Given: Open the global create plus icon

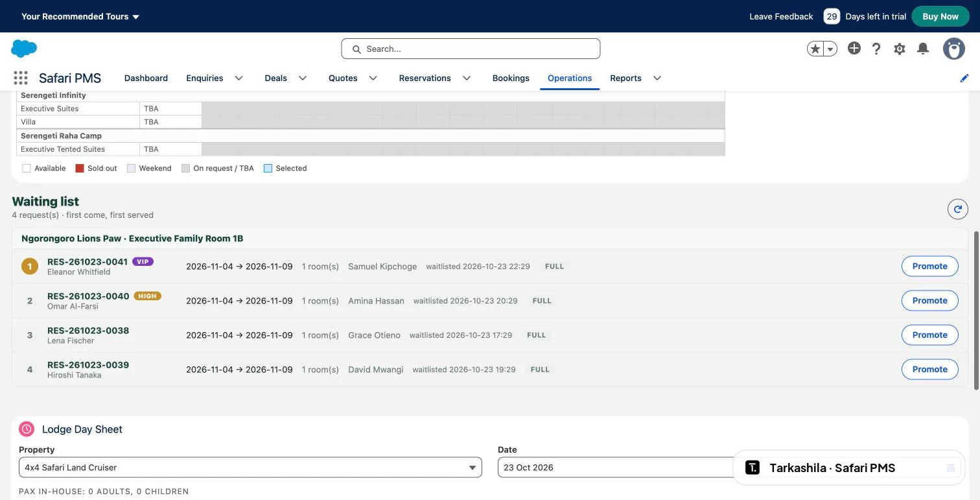Looking at the screenshot, I should point(854,48).
